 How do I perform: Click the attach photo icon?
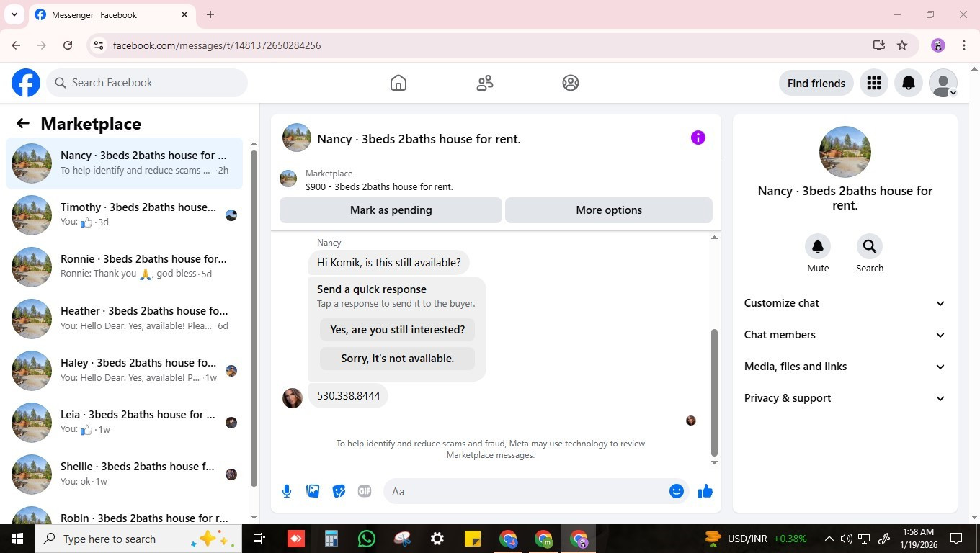pyautogui.click(x=313, y=491)
